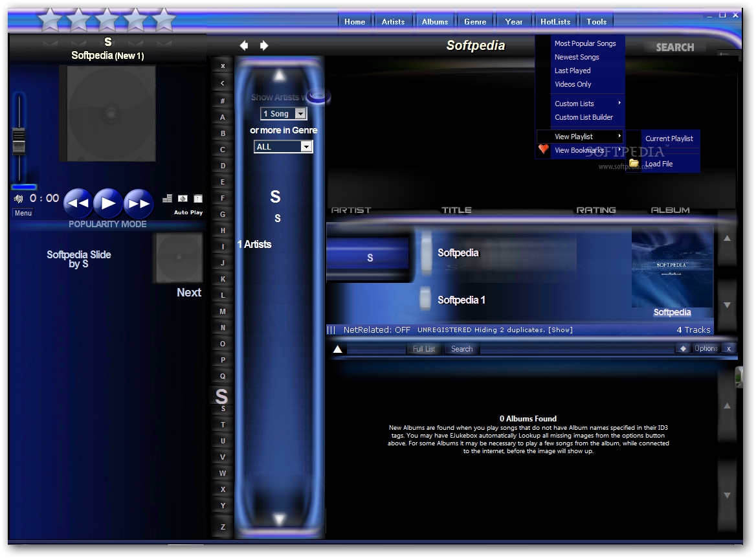
Task: Click [Show] to reveal hidden duplicates
Action: pos(561,330)
